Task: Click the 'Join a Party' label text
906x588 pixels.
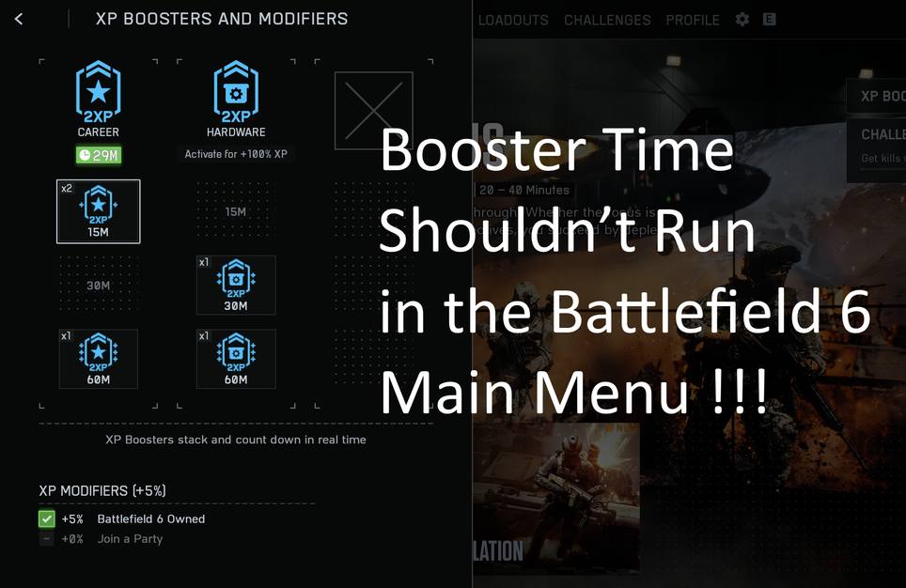Action: [x=130, y=539]
